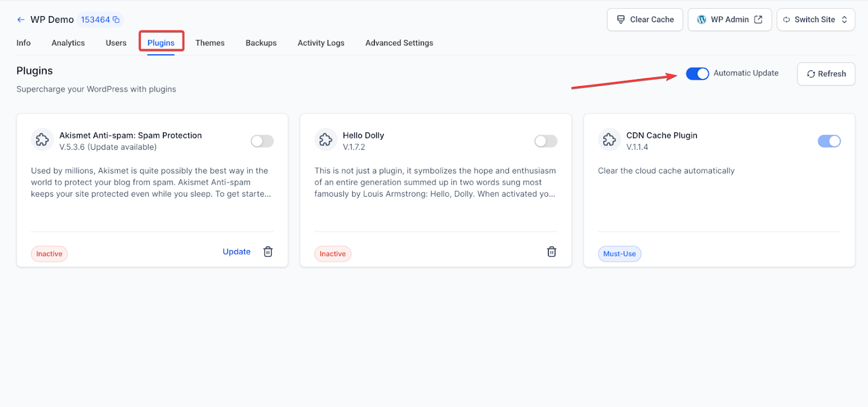Click the swap icon in Switch Site
Viewport: 868px width, 407px height.
pos(787,20)
